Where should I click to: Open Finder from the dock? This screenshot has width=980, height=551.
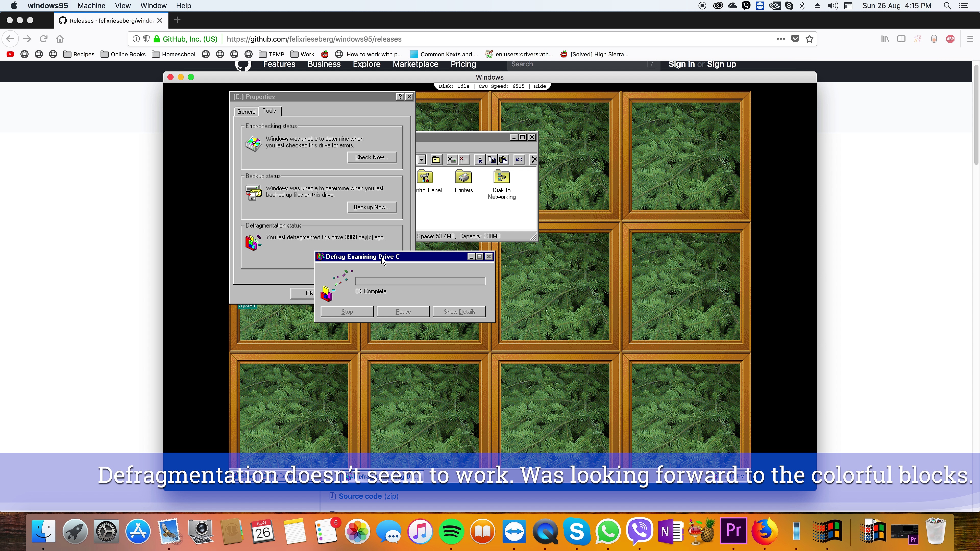[43, 531]
